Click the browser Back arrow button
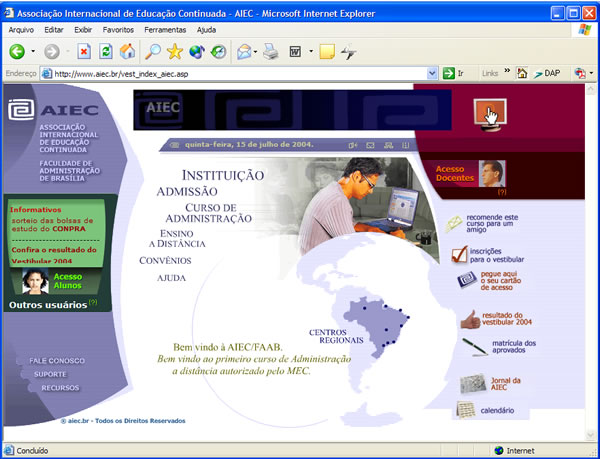This screenshot has width=600, height=459. 17,52
